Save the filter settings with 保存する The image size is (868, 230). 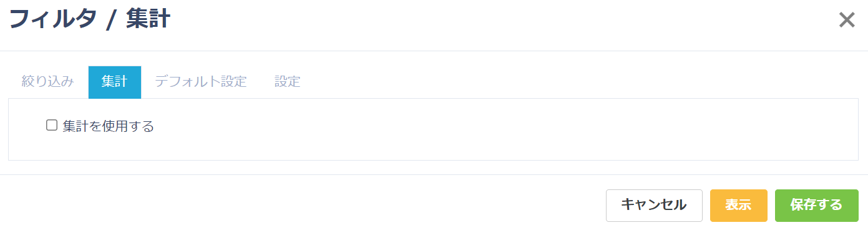pos(816,205)
